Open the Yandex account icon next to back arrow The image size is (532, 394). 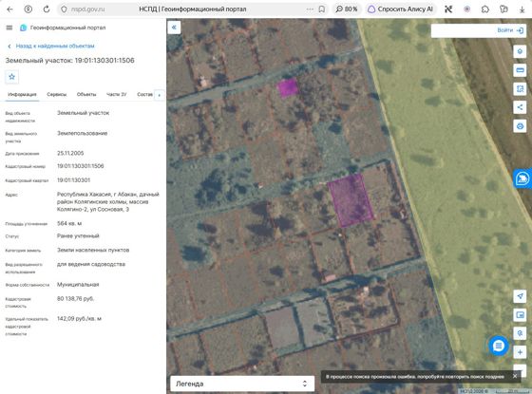pos(28,9)
